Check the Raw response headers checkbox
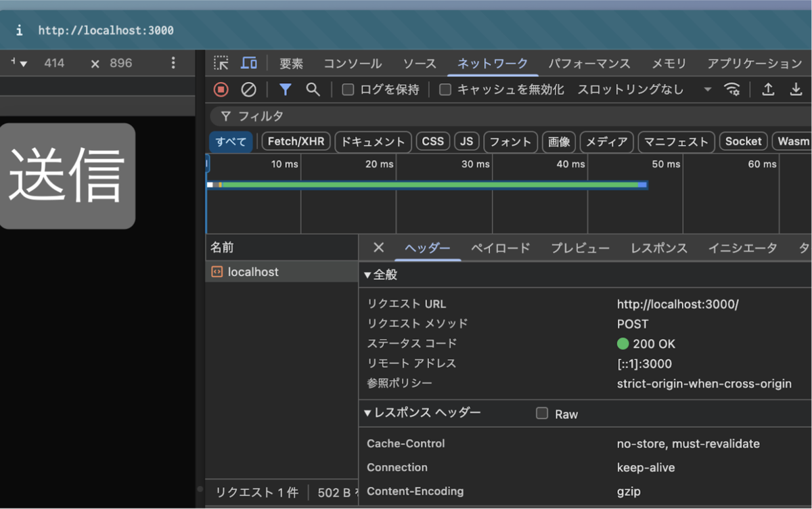The width and height of the screenshot is (812, 509). pos(542,414)
